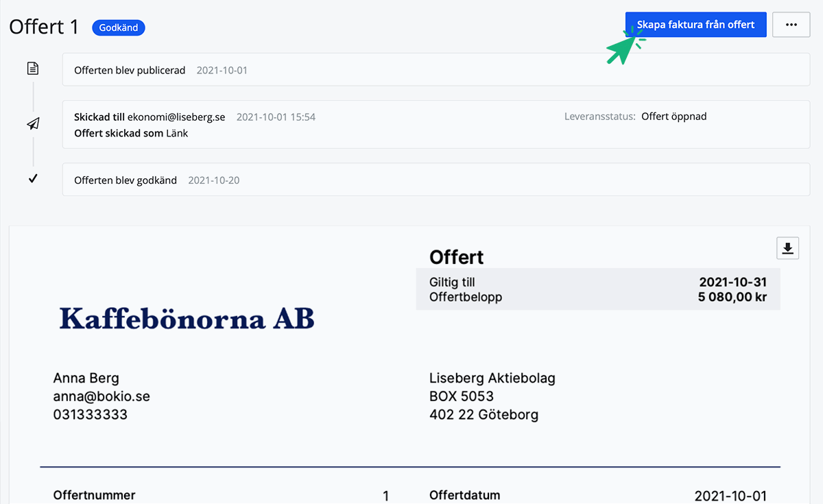Click the Offertnummer label
823x504 pixels.
[94, 495]
